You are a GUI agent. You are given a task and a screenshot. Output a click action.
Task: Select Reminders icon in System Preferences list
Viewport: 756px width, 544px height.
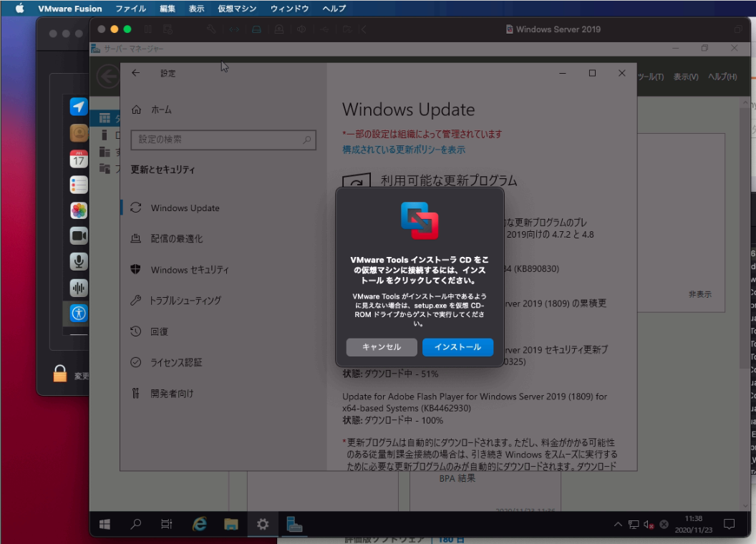tap(79, 185)
